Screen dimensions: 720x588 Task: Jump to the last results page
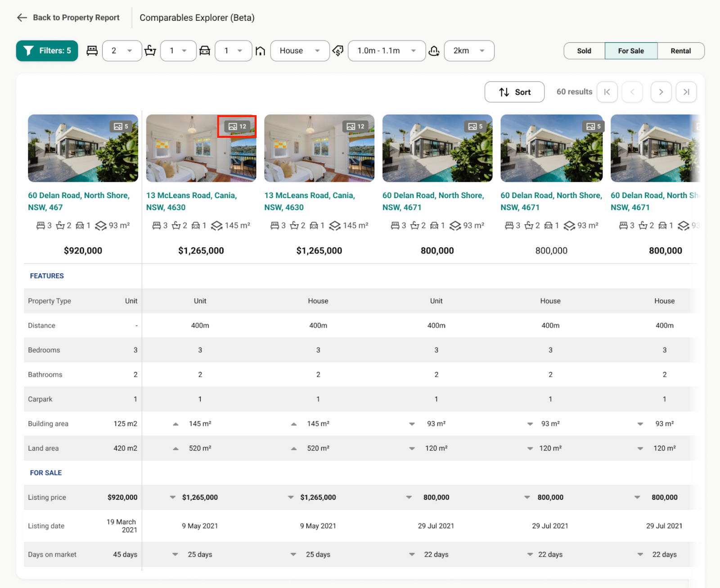point(686,92)
